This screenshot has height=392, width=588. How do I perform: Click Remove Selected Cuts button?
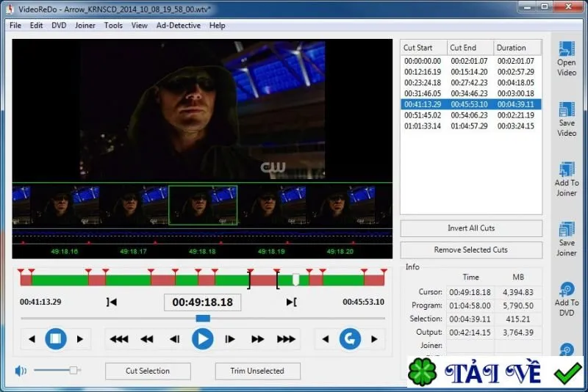[471, 250]
